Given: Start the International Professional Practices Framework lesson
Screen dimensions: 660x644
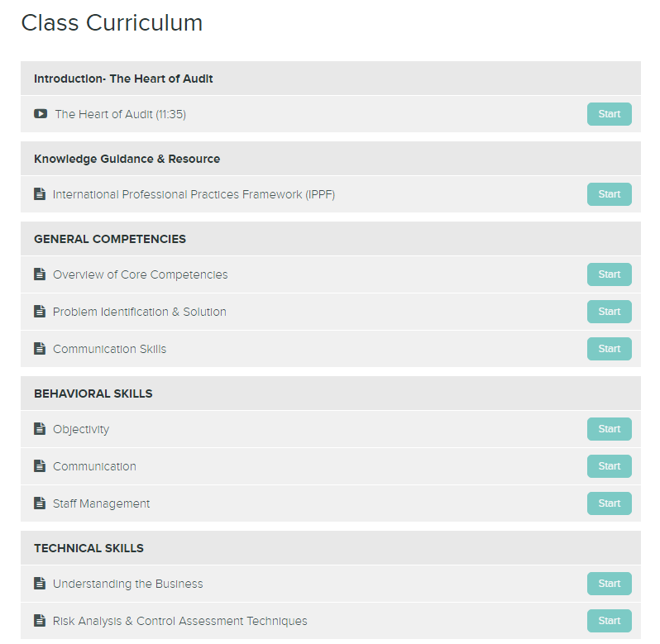Looking at the screenshot, I should point(609,194).
